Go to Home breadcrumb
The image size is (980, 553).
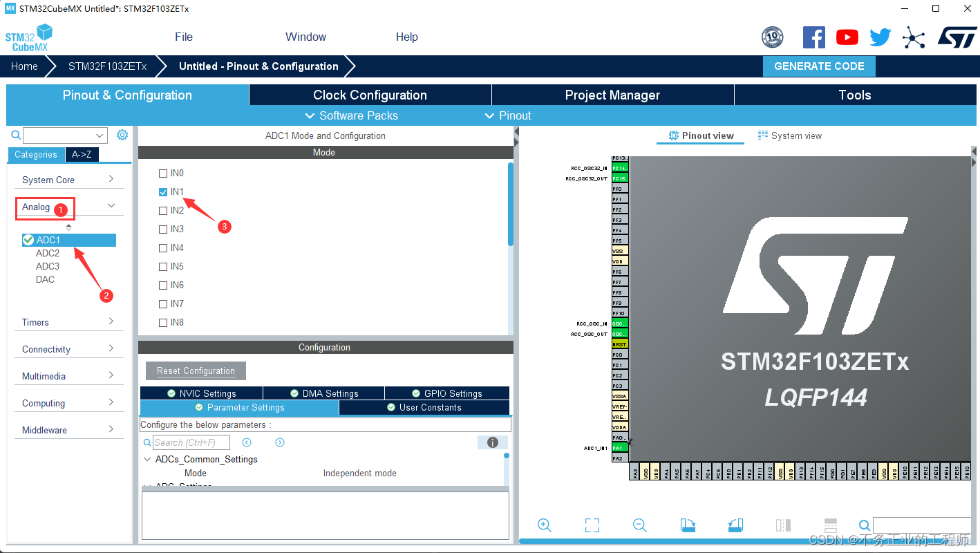coord(24,66)
